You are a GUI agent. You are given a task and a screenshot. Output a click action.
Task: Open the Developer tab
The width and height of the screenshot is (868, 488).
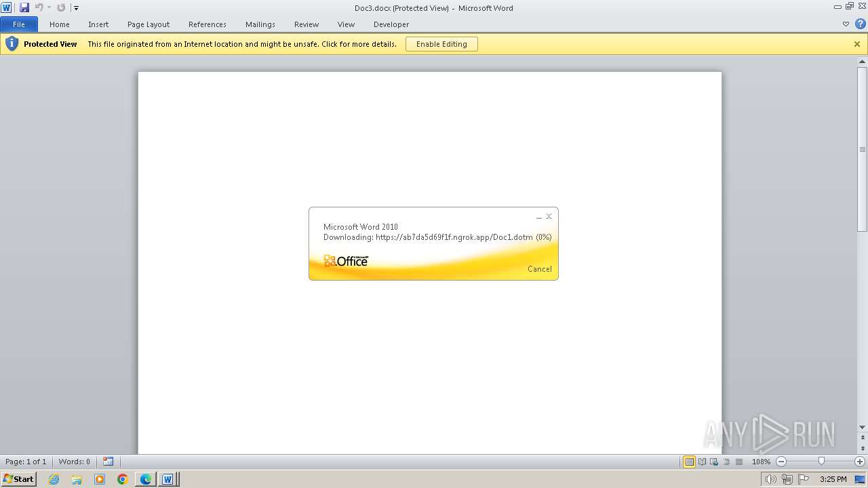[391, 24]
